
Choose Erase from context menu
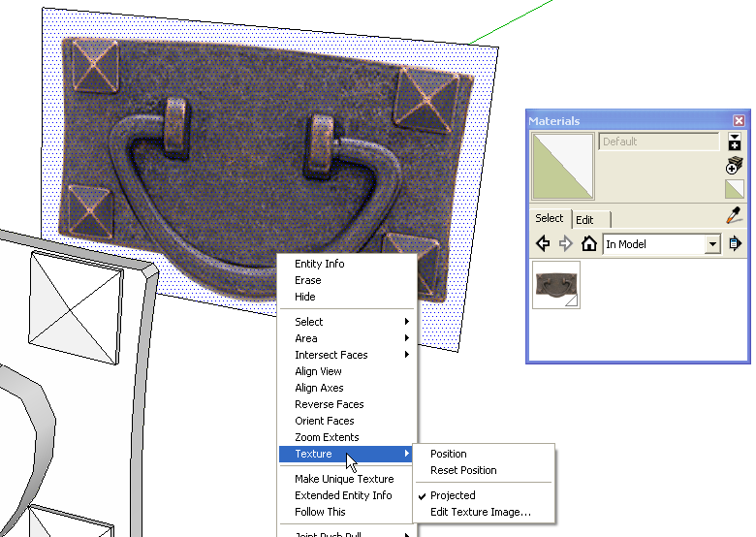click(347, 280)
